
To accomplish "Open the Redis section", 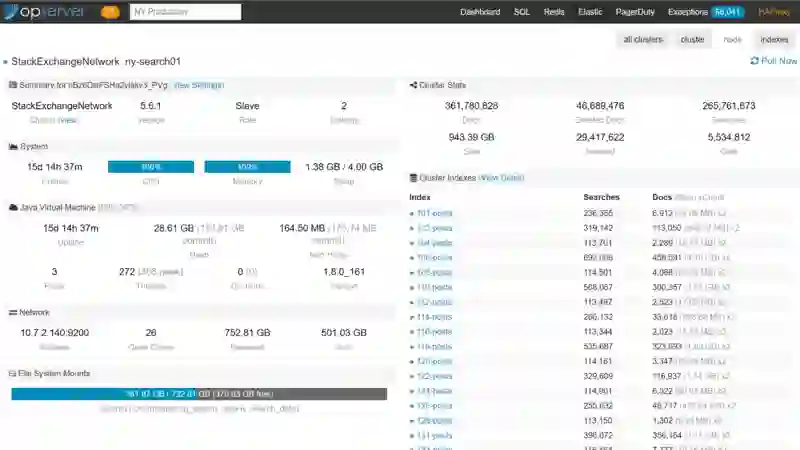I will [x=554, y=12].
